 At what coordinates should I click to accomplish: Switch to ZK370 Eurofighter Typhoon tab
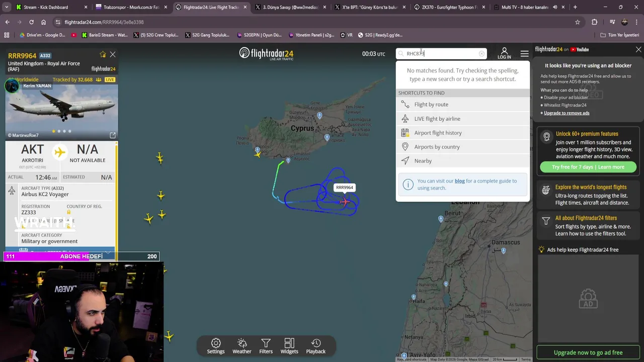pos(450,7)
